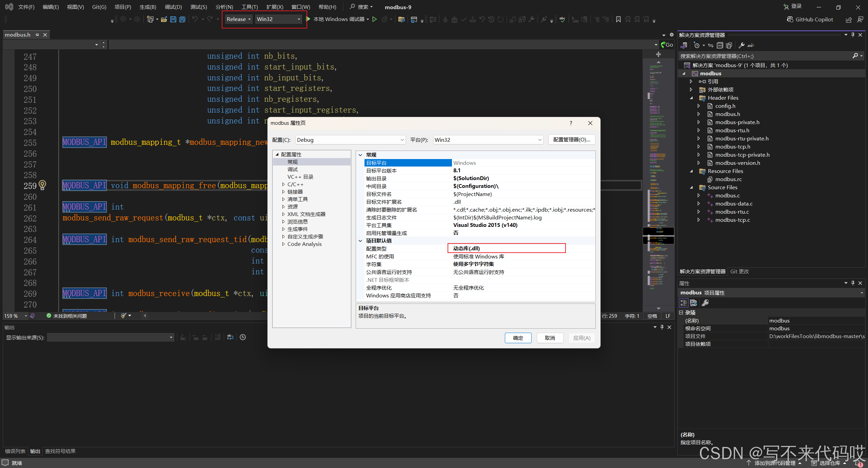Click the property pages wrench in Properties panel
The height and width of the screenshot is (468, 868).
pos(705,303)
